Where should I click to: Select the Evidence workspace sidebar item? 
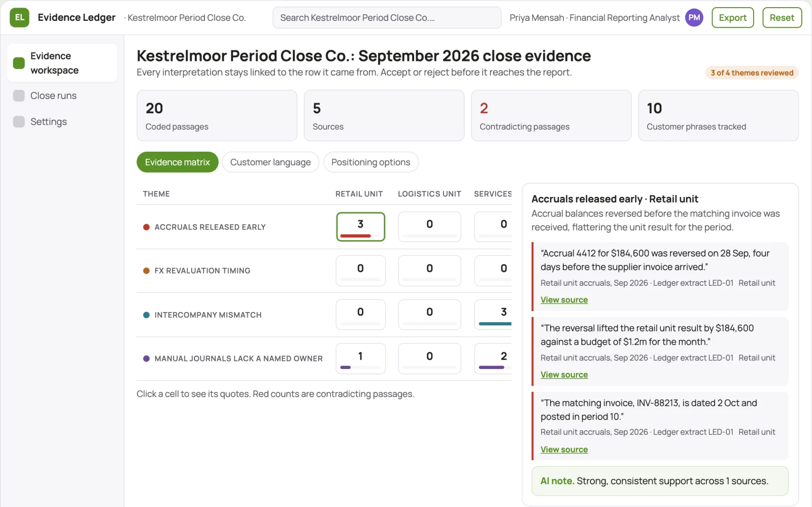(62, 63)
